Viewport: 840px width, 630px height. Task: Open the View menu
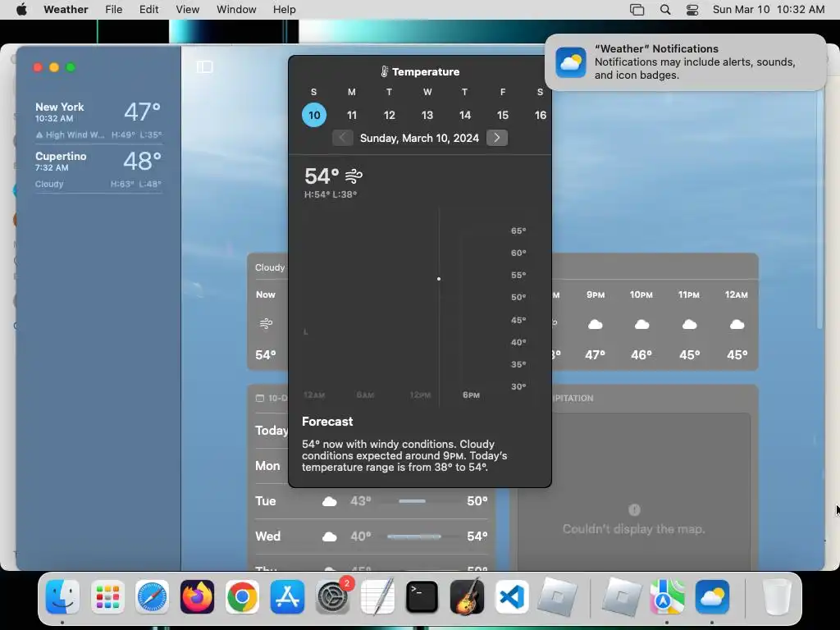pos(188,10)
